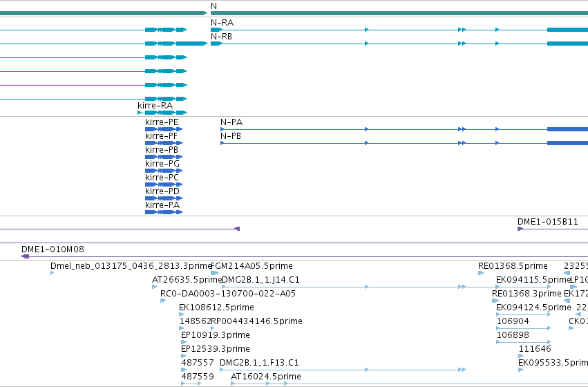Screen dimensions: 588x387
Task: Open the kirre-PC protein label
Action: [162, 177]
